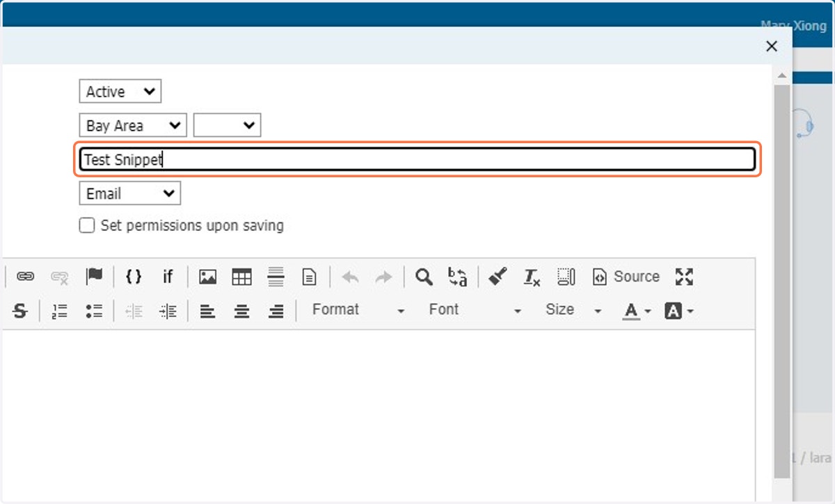Screen dimensions: 835x504
Task: Insert an anchor with the flag icon
Action: pyautogui.click(x=94, y=277)
